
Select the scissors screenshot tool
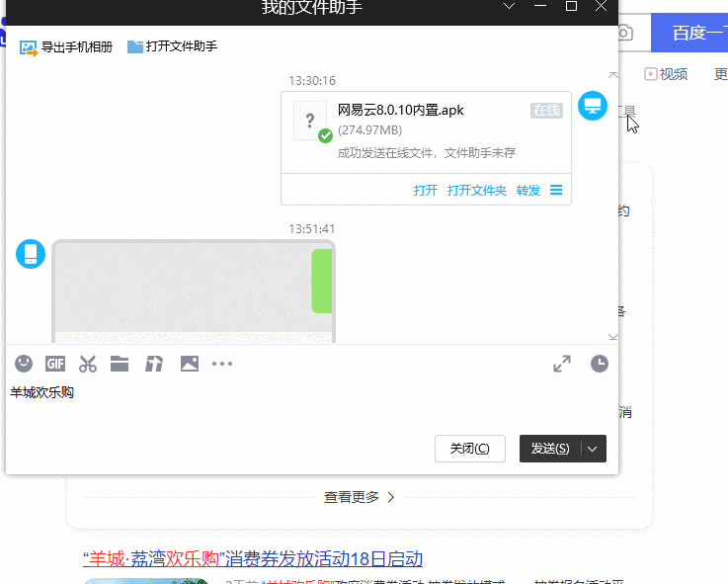click(88, 364)
